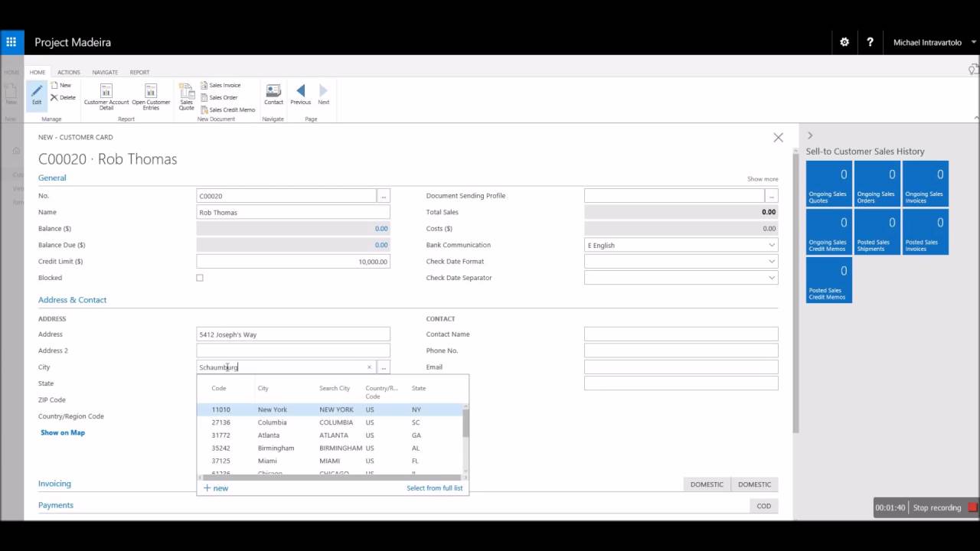Collapse the Address & Contact section

coord(72,300)
